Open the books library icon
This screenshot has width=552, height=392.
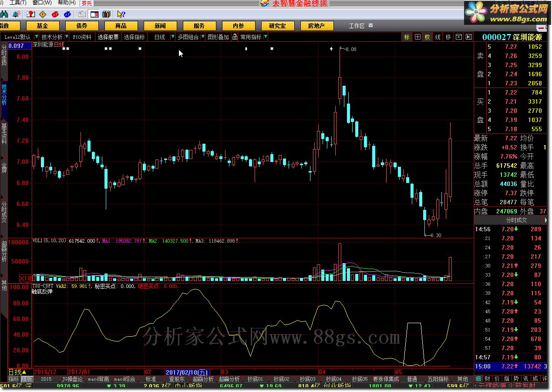[x=106, y=14]
